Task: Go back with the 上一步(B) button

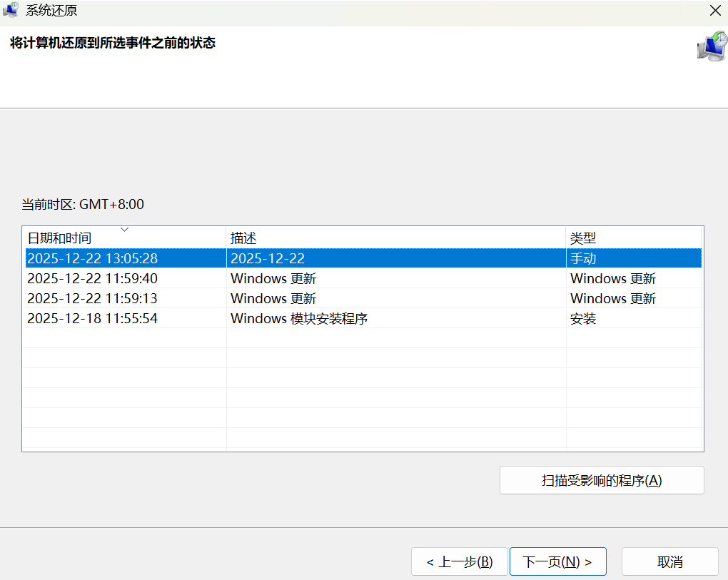Action: click(459, 561)
